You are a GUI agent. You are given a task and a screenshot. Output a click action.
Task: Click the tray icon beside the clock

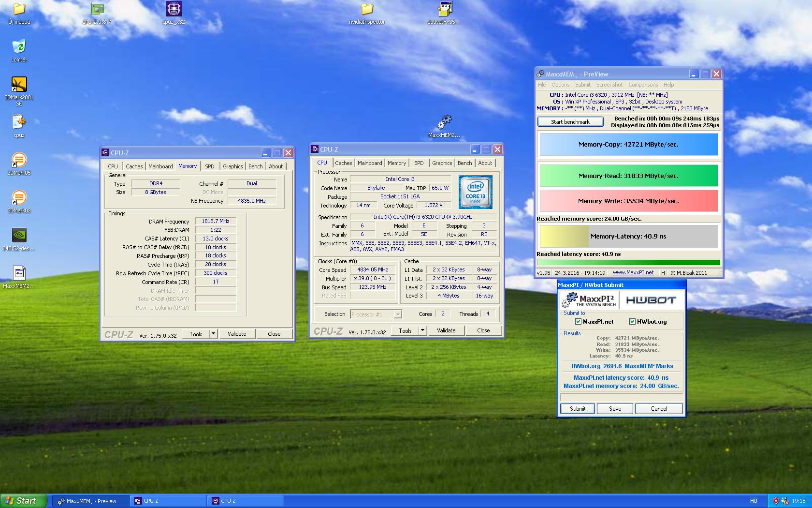[784, 501]
